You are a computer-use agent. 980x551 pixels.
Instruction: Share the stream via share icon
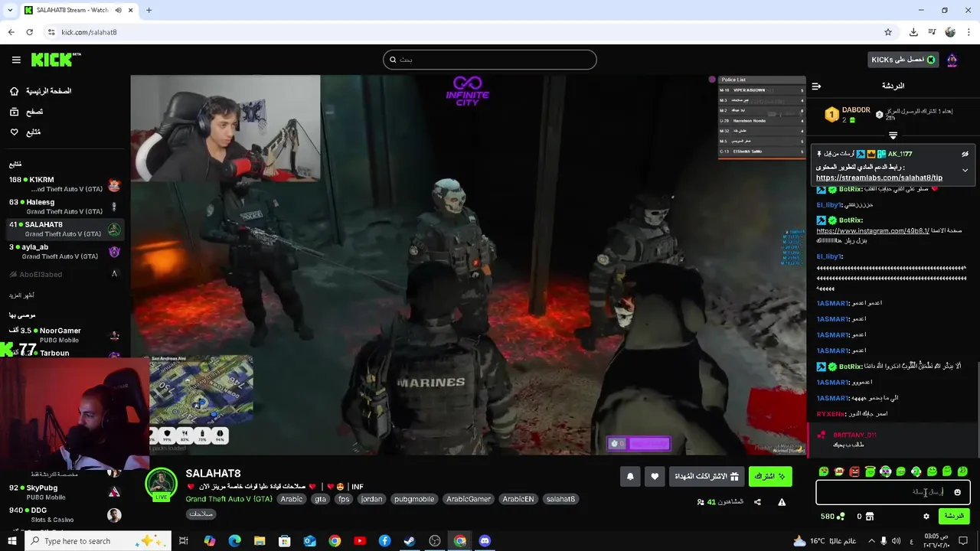pos(757,502)
